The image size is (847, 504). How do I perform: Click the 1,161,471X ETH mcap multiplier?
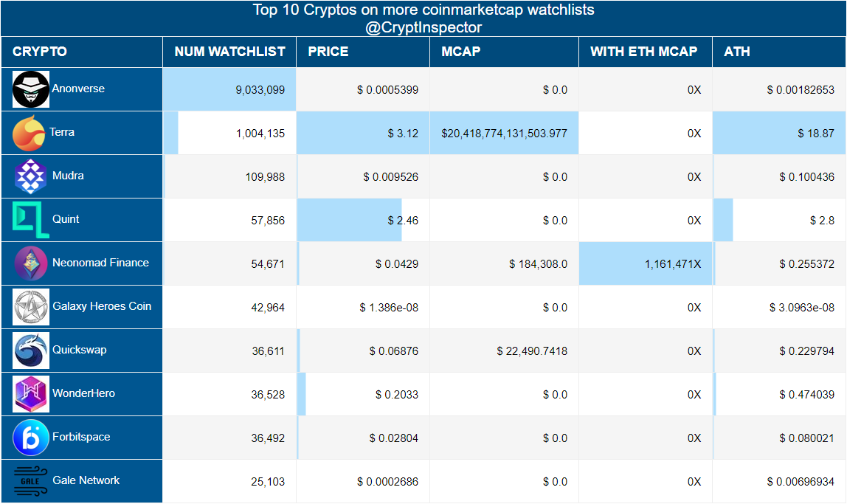click(x=673, y=264)
